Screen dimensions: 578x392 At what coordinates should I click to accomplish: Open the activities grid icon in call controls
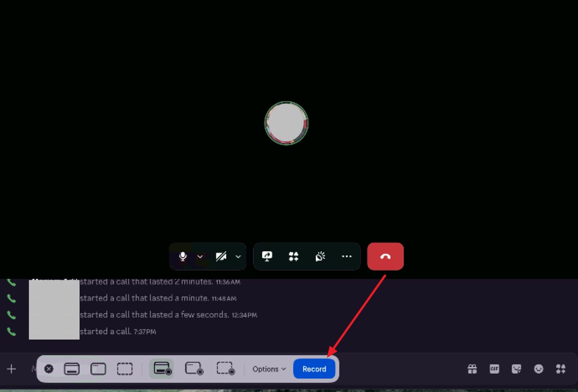coord(293,256)
